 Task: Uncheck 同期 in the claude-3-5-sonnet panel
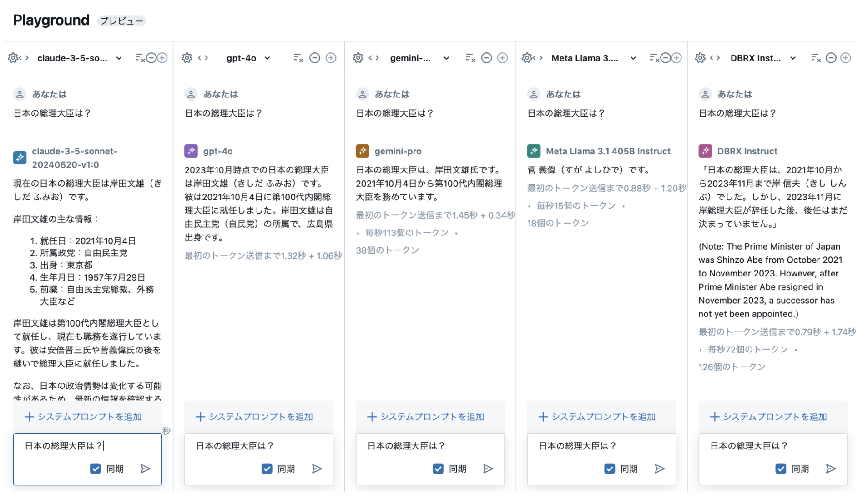[96, 469]
